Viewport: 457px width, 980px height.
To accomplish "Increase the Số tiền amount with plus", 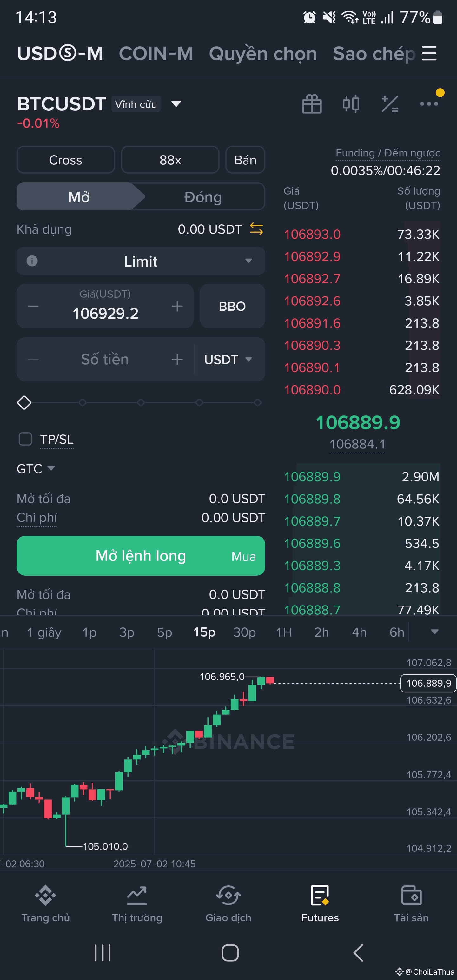I will [x=177, y=360].
